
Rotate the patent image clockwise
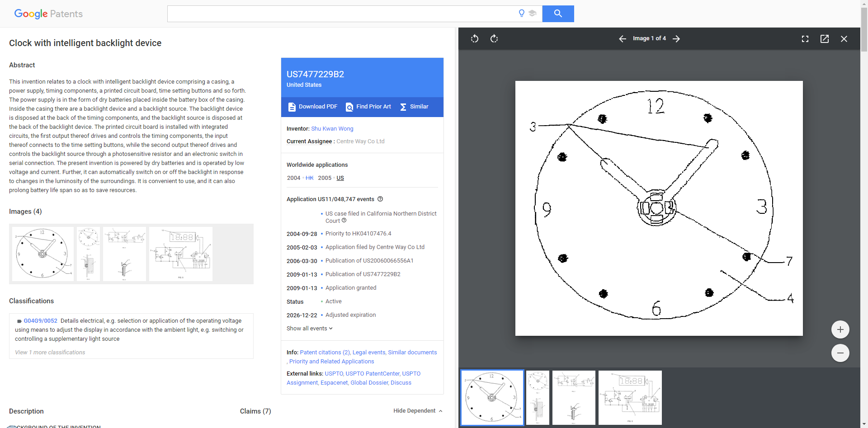pyautogui.click(x=494, y=39)
